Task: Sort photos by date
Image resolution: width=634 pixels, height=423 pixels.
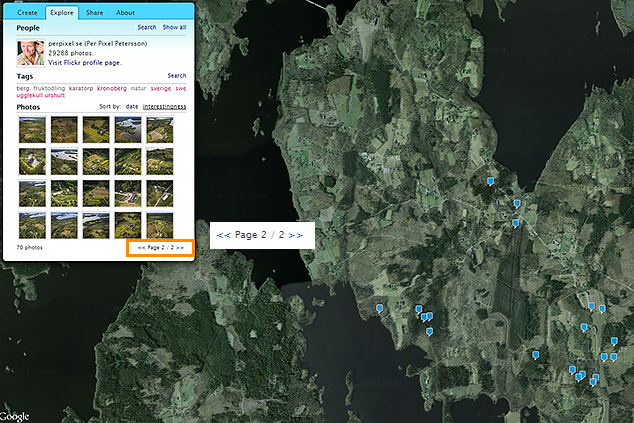Action: [x=132, y=106]
